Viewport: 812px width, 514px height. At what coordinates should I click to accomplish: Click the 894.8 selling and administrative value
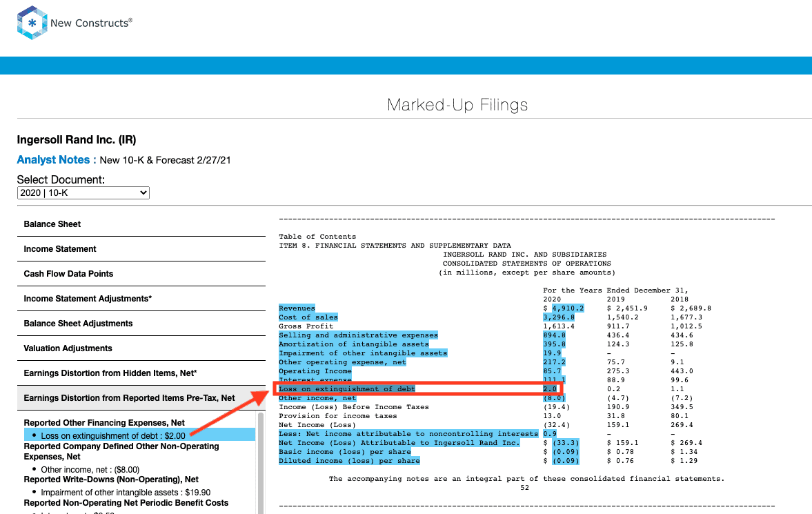[x=554, y=335]
